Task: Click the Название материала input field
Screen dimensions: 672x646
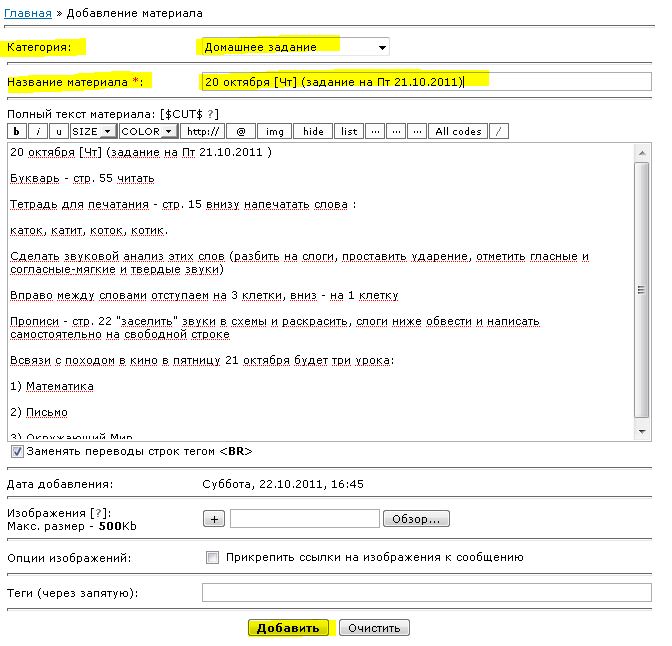Action: point(427,81)
